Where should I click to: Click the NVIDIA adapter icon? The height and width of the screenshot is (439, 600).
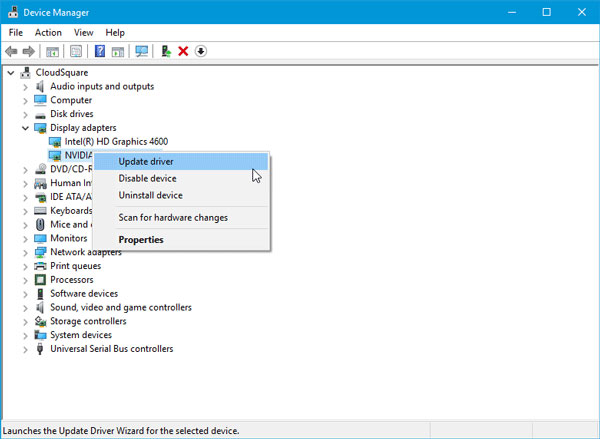pos(55,156)
